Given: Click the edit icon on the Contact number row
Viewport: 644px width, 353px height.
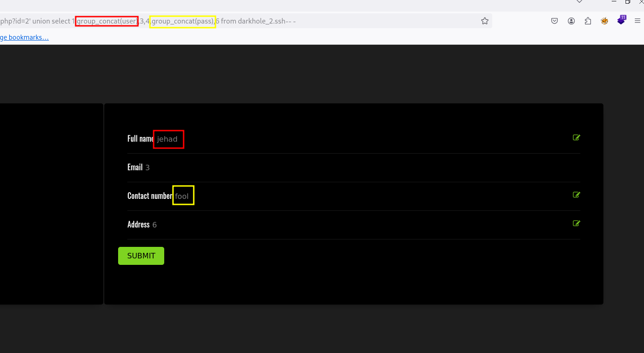Looking at the screenshot, I should pos(576,195).
